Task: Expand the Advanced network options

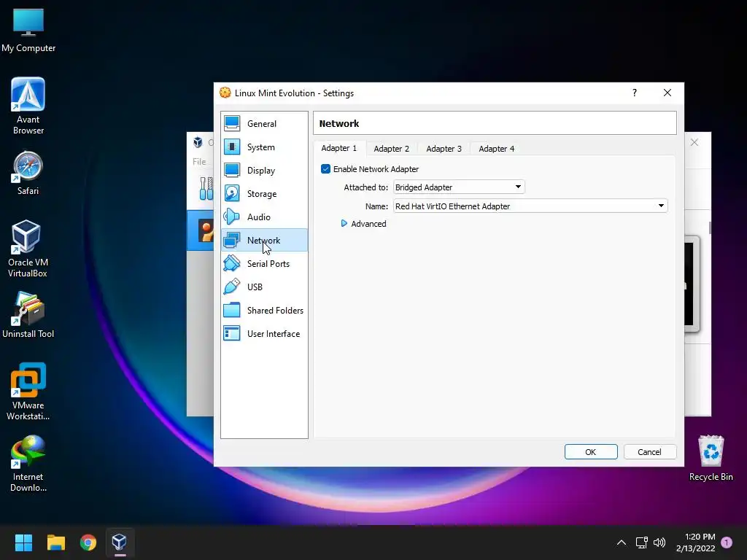Action: (364, 224)
